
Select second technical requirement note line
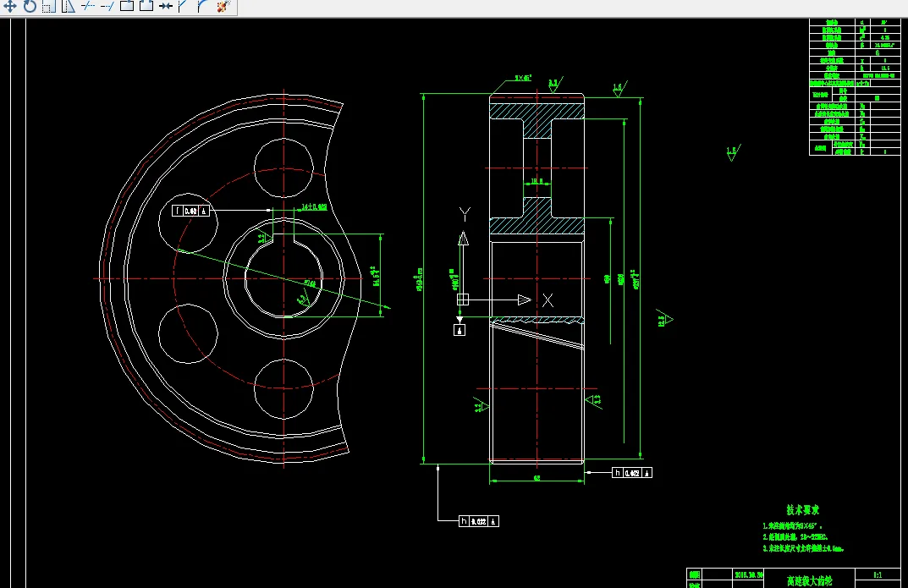795,537
